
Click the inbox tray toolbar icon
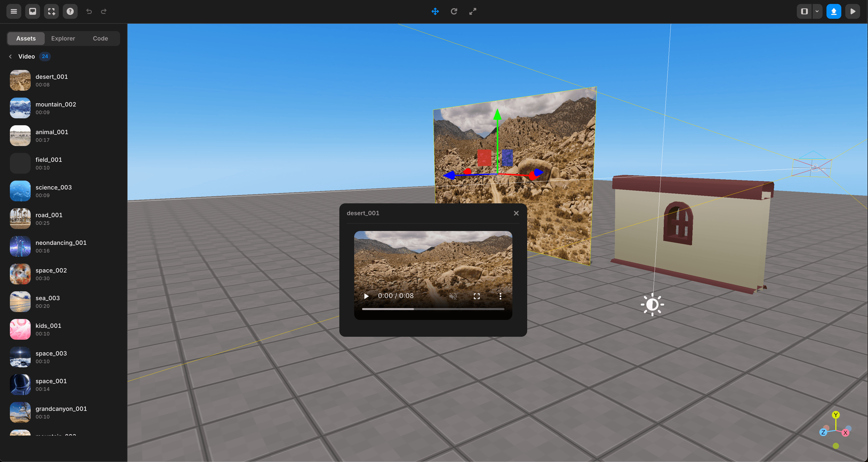coord(33,11)
